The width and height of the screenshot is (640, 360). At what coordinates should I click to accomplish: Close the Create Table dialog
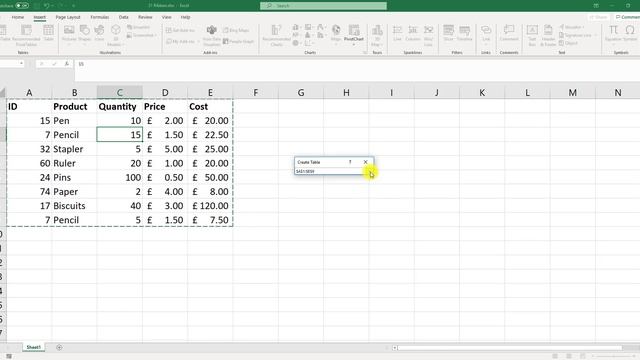pos(365,162)
